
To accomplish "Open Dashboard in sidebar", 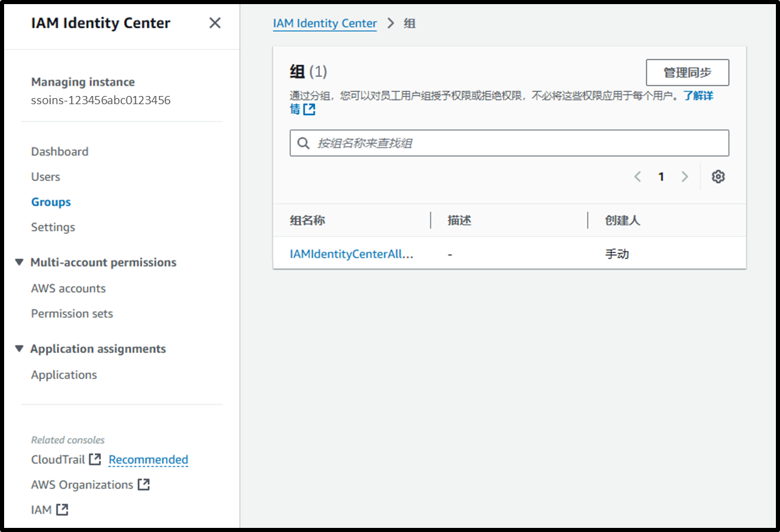I will [x=60, y=152].
